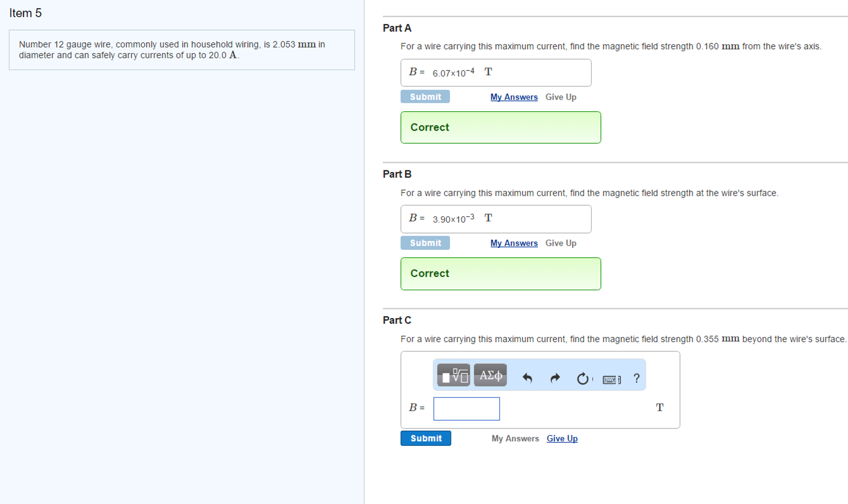Click Give Up text in Part B

click(x=560, y=243)
